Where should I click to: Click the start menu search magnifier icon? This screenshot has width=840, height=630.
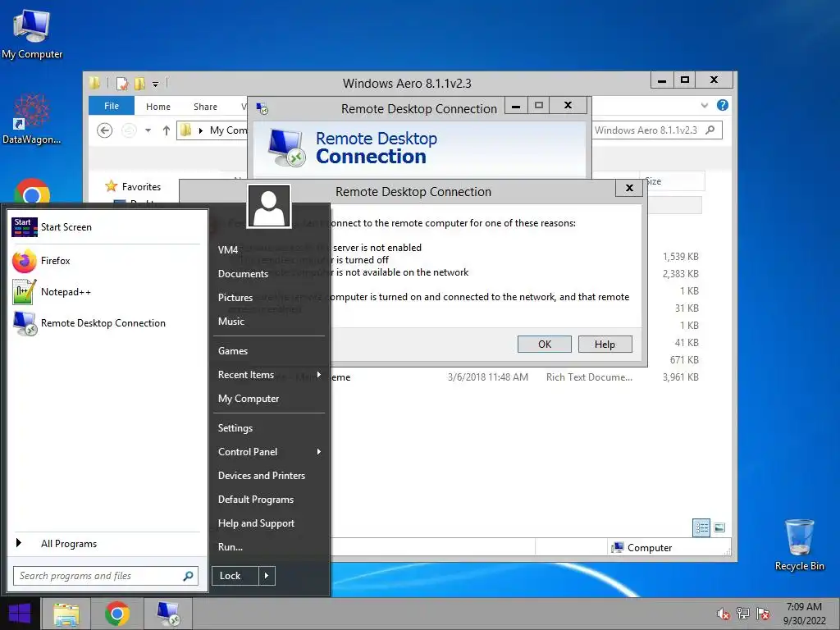coord(188,576)
